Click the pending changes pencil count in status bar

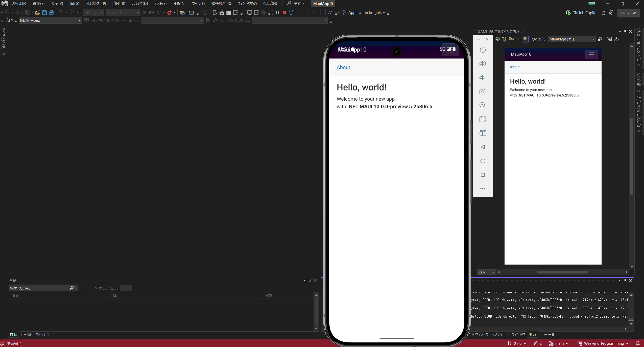pyautogui.click(x=537, y=343)
